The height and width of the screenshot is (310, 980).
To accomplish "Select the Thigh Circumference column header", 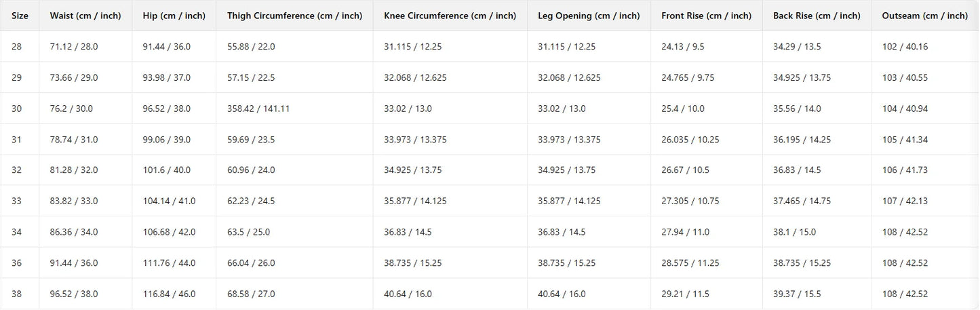I will (x=294, y=16).
